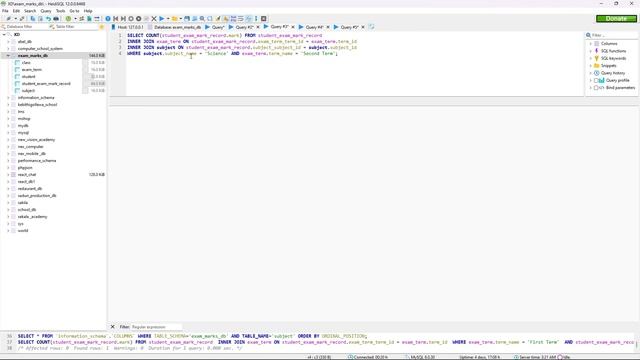The width and height of the screenshot is (640, 360).
Task: Click the Session manager connect icon
Action: click(x=8, y=19)
